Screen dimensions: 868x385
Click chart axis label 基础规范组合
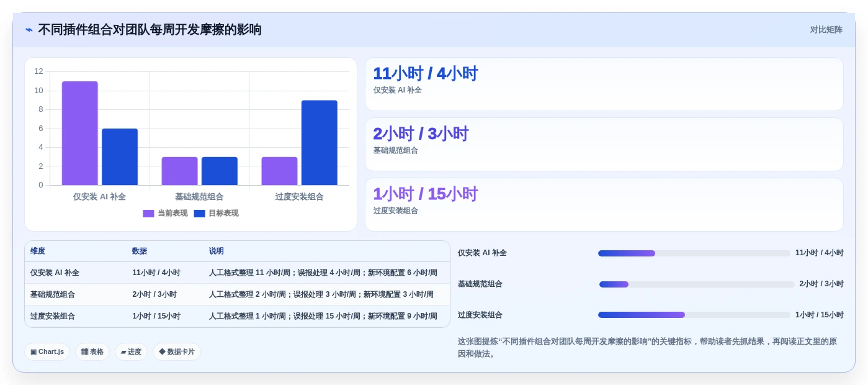pyautogui.click(x=199, y=196)
